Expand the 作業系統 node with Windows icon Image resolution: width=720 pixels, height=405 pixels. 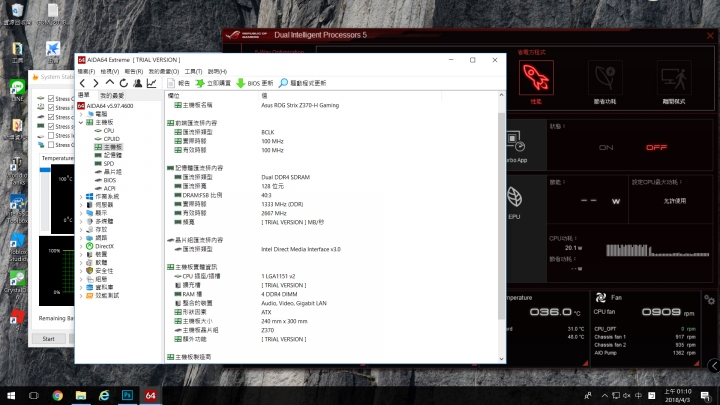pos(81,197)
